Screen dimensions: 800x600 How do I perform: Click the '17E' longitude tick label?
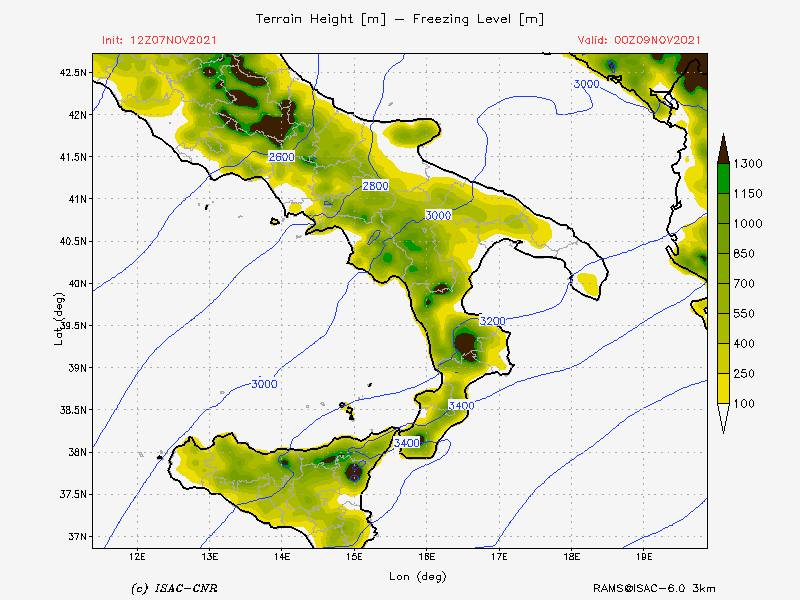pyautogui.click(x=499, y=556)
